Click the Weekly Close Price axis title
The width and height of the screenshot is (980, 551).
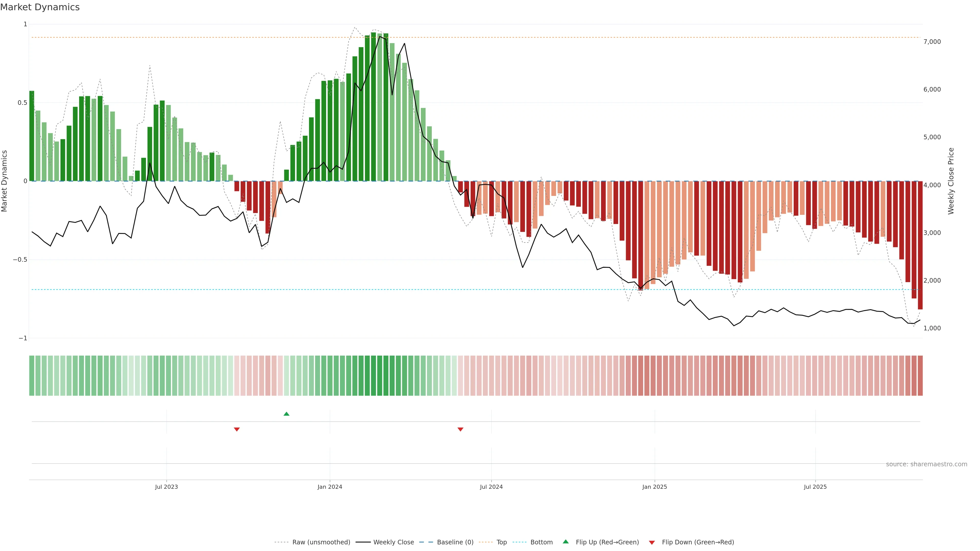click(x=951, y=181)
